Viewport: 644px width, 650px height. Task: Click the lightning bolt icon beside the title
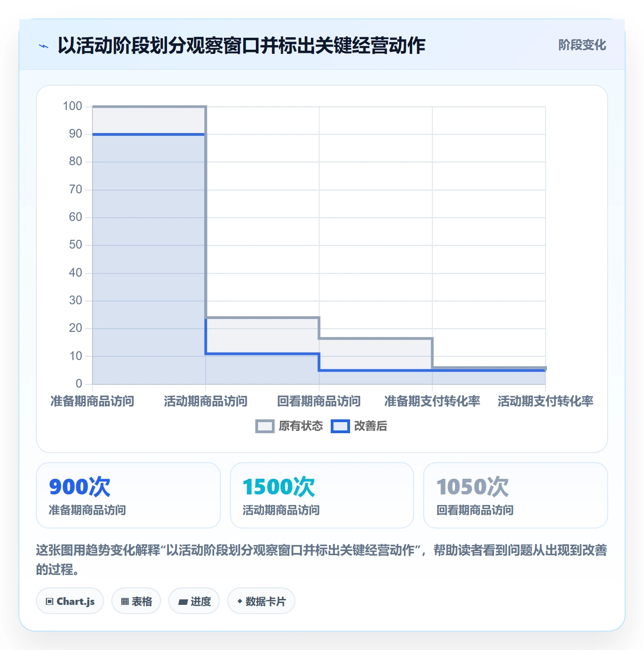44,46
